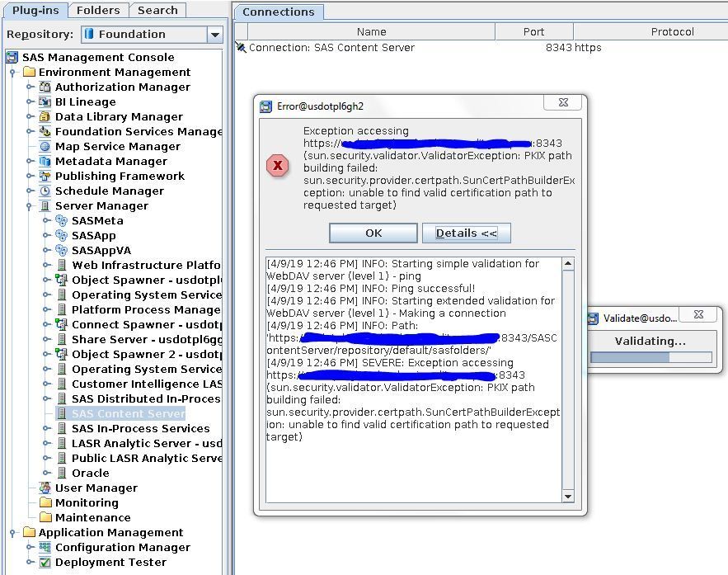Screen dimensions: 728x575
Task: Click the details log scroll up arrow
Action: tap(568, 264)
